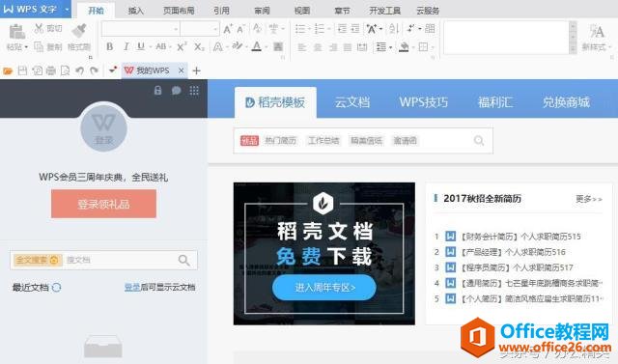Click the decrease indent icon
Image resolution: width=618 pixels, height=364 pixels.
tap(342, 28)
